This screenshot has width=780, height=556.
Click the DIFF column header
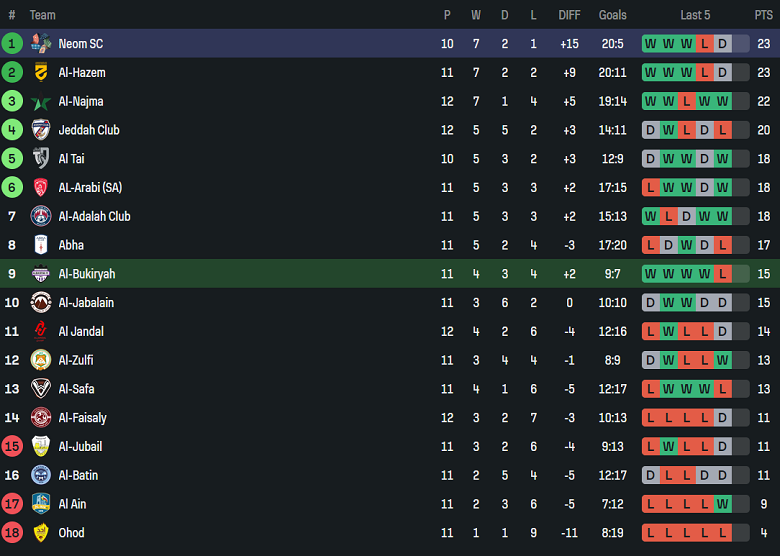pyautogui.click(x=569, y=15)
